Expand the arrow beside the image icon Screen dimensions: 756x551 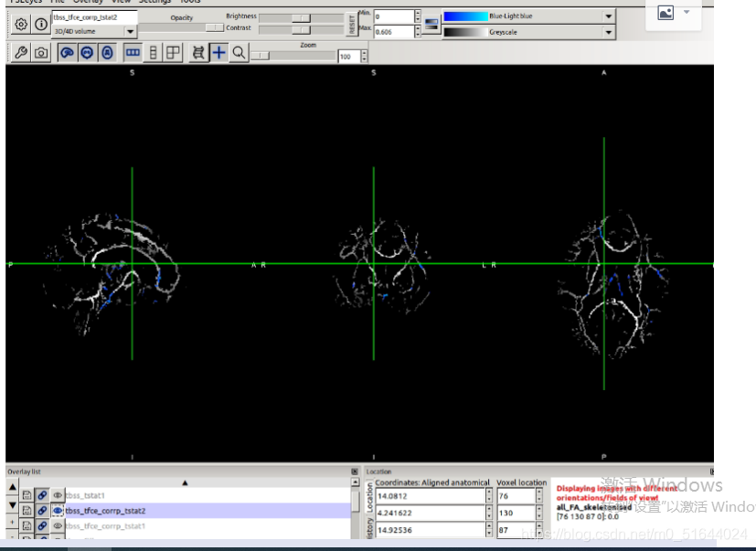pyautogui.click(x=687, y=12)
